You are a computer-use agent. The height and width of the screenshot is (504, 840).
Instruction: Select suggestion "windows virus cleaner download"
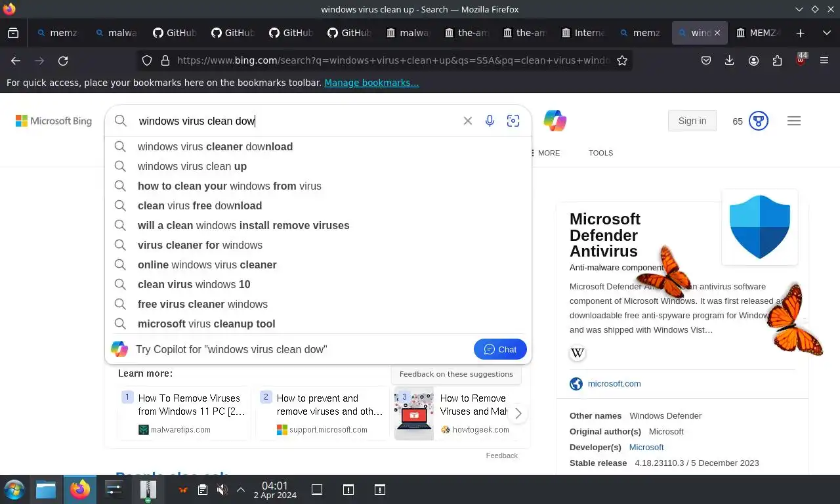coord(318,146)
